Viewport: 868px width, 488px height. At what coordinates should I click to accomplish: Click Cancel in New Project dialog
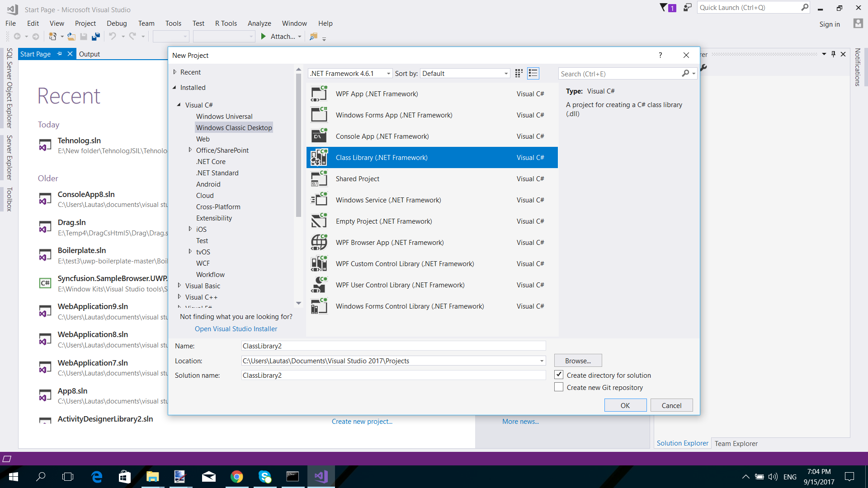(x=671, y=405)
